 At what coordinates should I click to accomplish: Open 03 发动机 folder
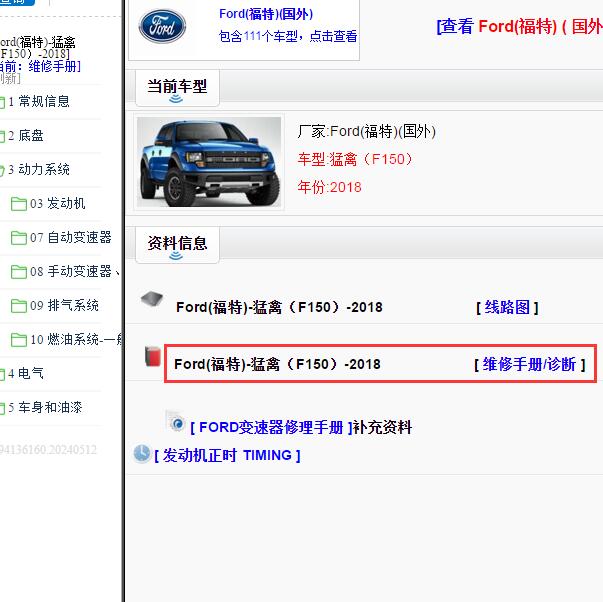click(x=58, y=203)
